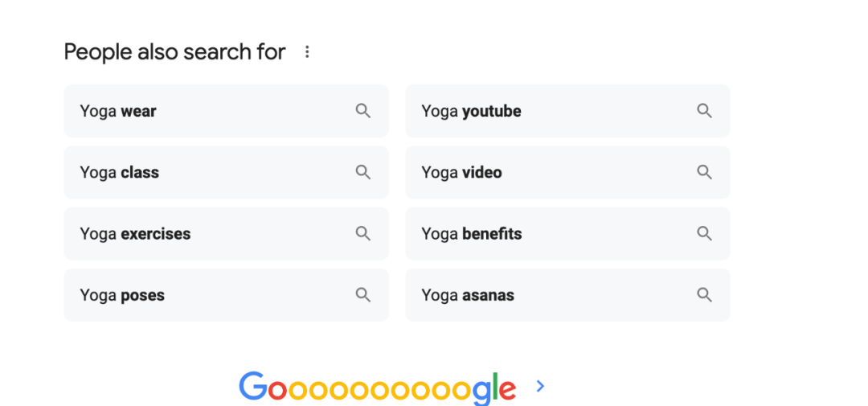Open the three-dot menu beside People also search for
This screenshot has height=406, width=868.
pos(307,52)
